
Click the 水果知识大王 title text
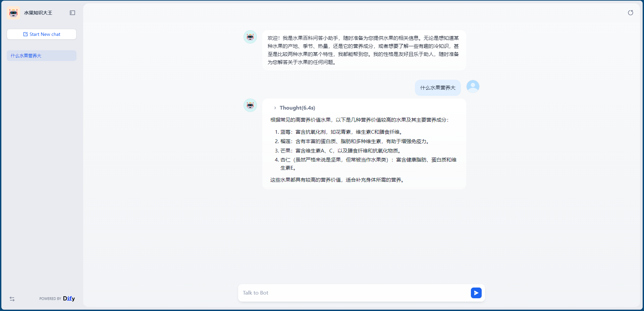[38, 13]
